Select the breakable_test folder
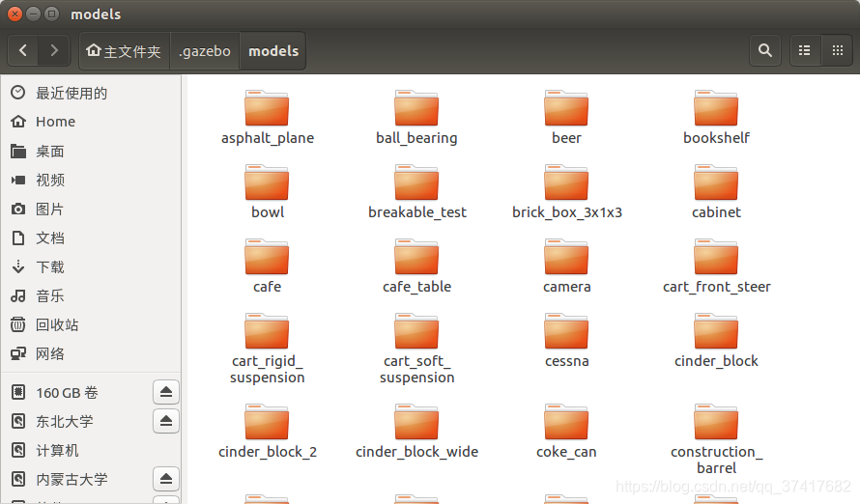Image resolution: width=860 pixels, height=504 pixels. (416, 192)
